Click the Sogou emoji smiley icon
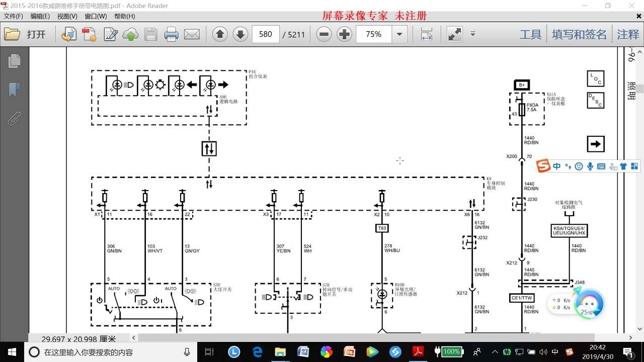This screenshot has width=644, height=362. click(579, 166)
